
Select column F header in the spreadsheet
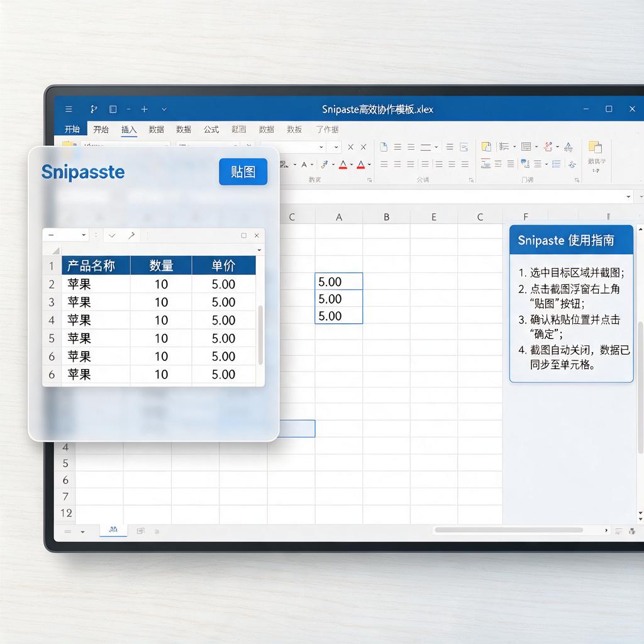[x=526, y=217]
